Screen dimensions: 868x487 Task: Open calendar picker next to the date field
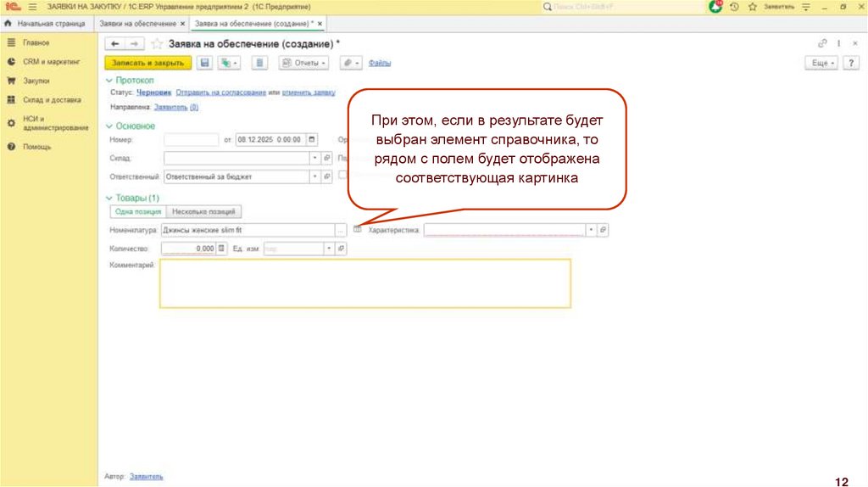click(x=312, y=140)
